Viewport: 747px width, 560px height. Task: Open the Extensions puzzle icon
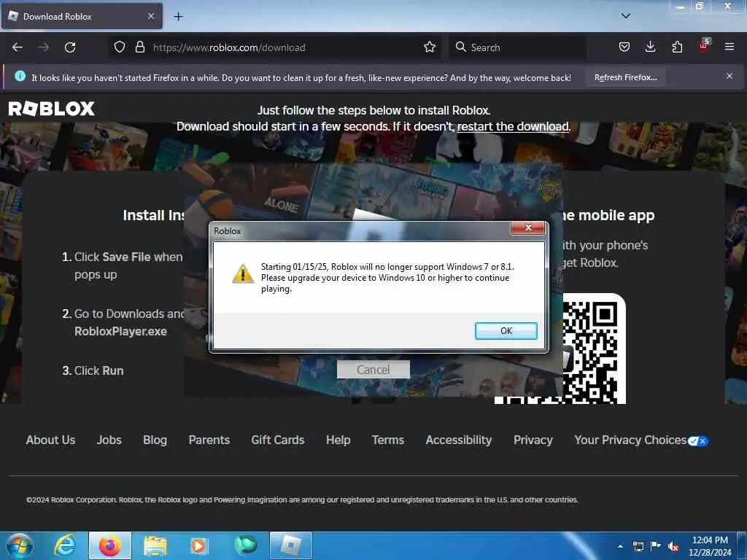click(x=677, y=47)
